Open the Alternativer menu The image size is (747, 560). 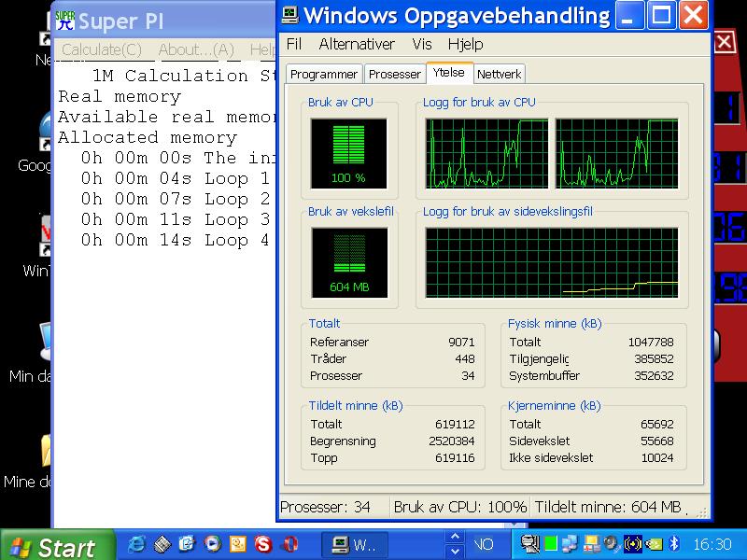(x=357, y=44)
